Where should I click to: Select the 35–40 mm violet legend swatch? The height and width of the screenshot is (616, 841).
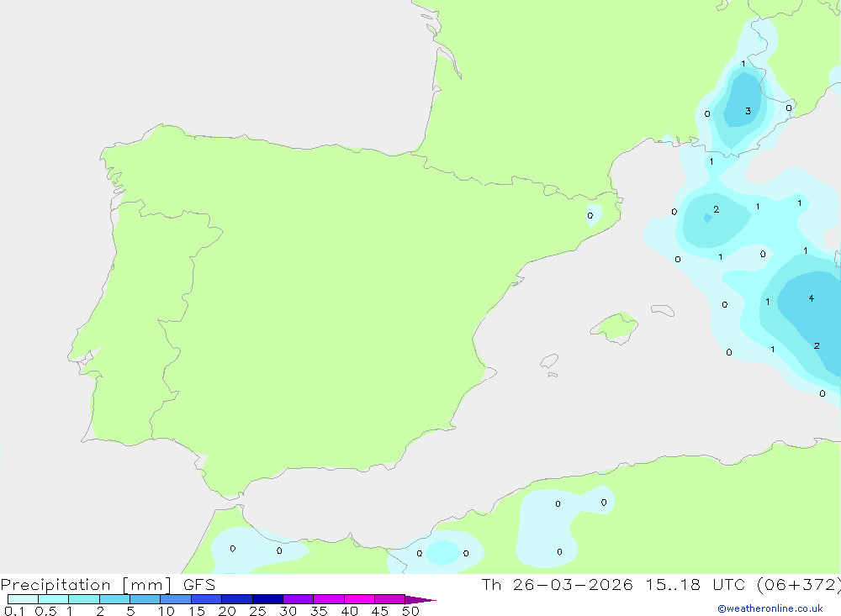point(328,599)
